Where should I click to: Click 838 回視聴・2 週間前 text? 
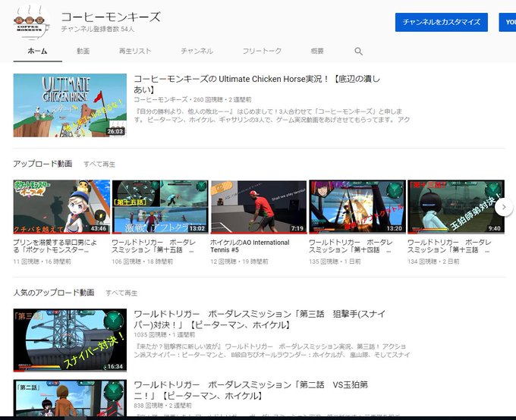point(162,406)
